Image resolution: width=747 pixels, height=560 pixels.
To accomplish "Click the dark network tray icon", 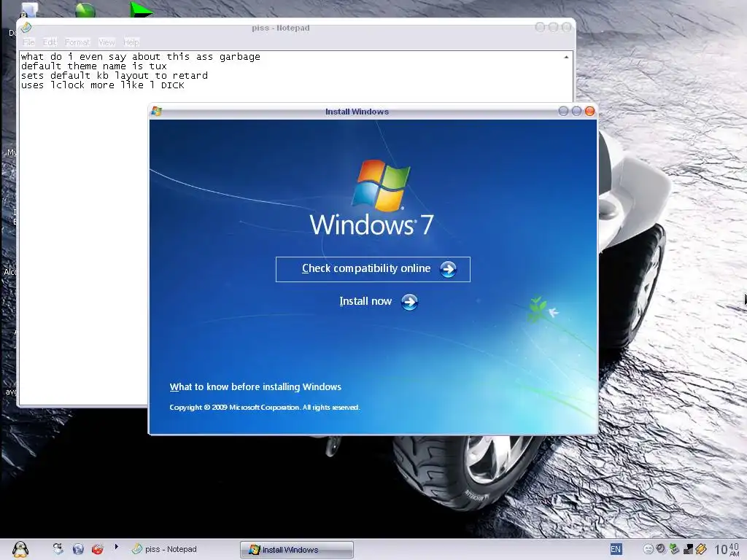I will coord(687,549).
